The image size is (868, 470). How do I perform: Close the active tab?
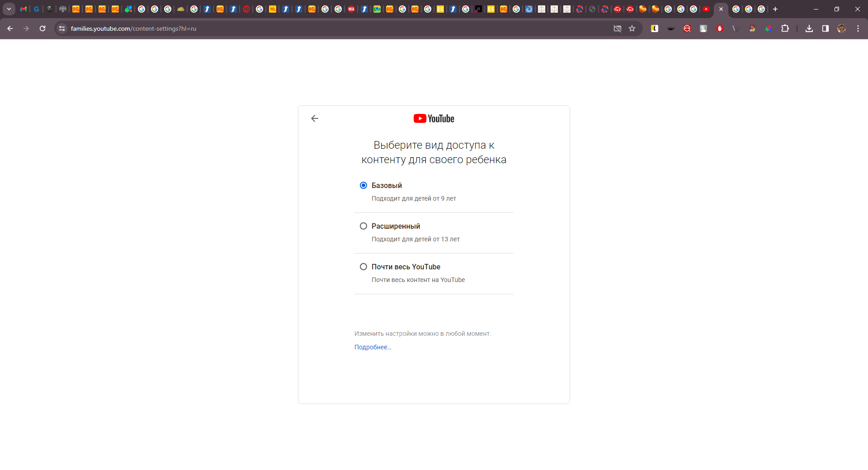(721, 9)
